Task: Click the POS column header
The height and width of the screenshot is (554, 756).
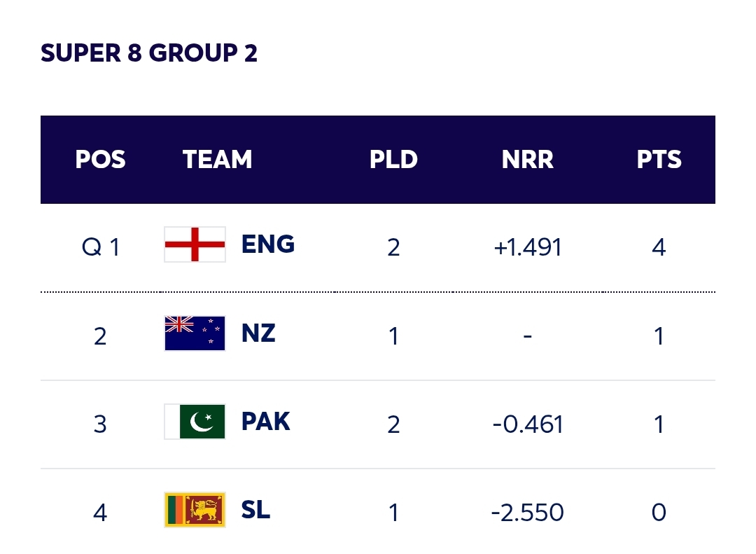Action: (x=100, y=160)
